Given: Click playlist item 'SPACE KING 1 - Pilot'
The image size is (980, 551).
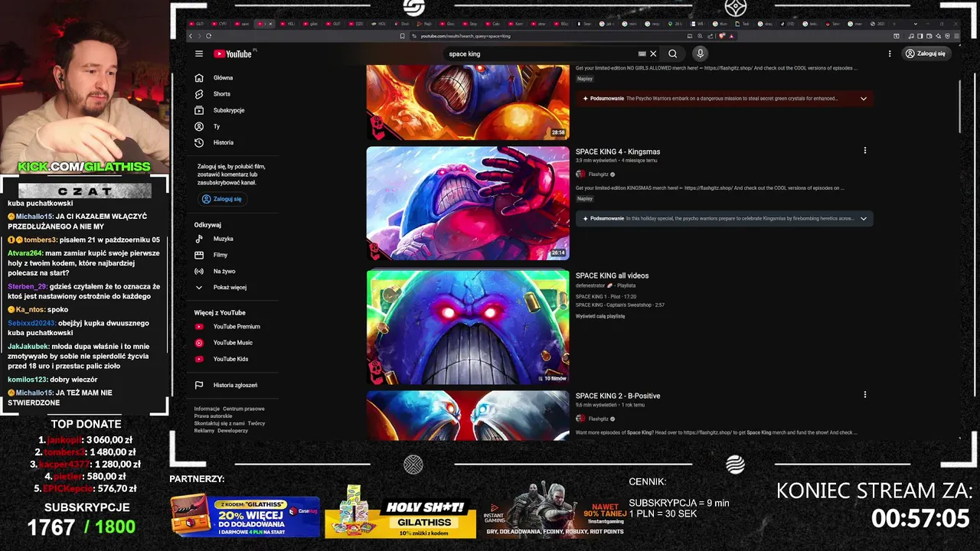Looking at the screenshot, I should pos(606,296).
